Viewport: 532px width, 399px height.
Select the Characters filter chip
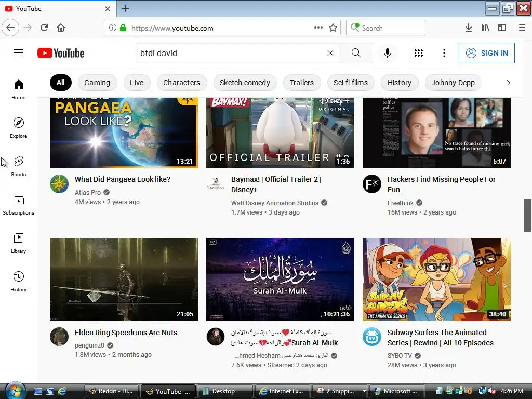[x=181, y=83]
